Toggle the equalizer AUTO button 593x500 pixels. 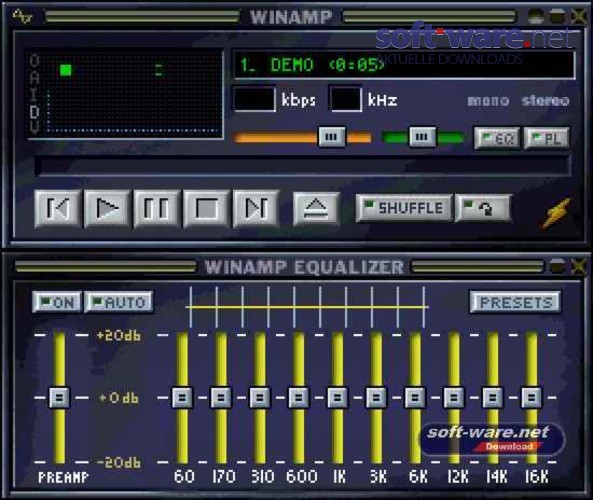(x=119, y=302)
